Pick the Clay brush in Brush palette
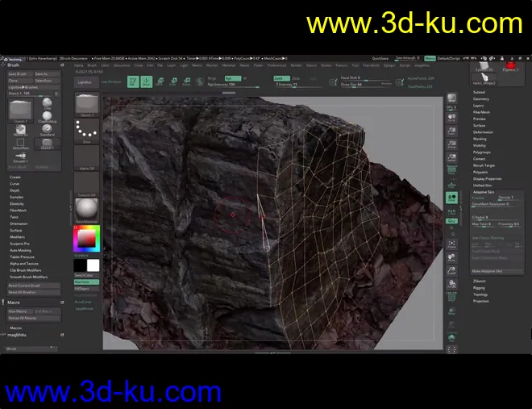 [48, 103]
